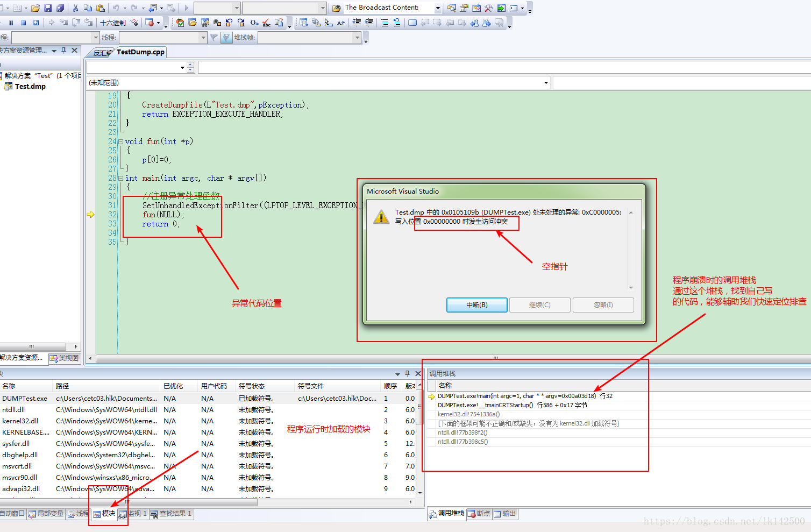Select the __tmainCRTStartup call stack frame
This screenshot has width=811, height=532.
pos(512,405)
